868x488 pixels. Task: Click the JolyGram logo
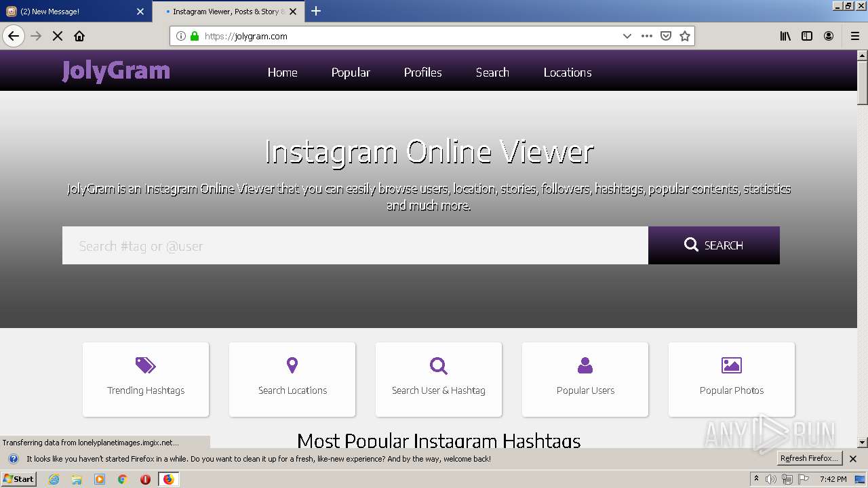click(116, 71)
